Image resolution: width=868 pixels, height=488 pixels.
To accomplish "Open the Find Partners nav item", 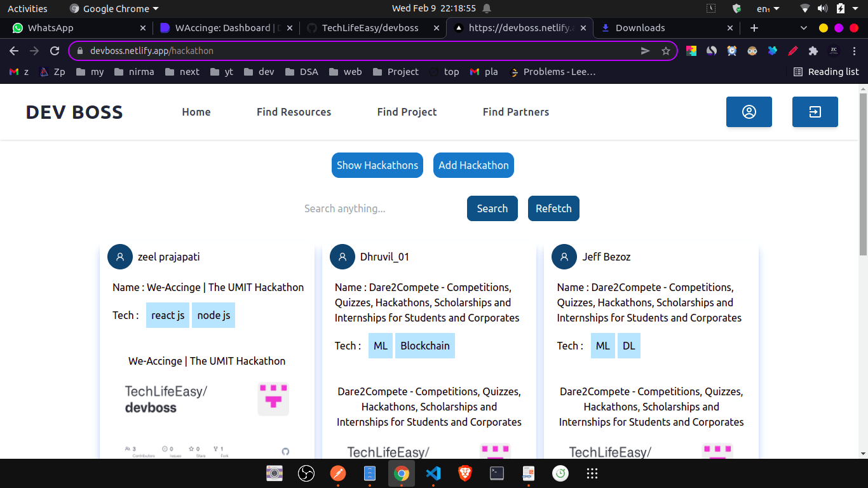I will tap(516, 112).
